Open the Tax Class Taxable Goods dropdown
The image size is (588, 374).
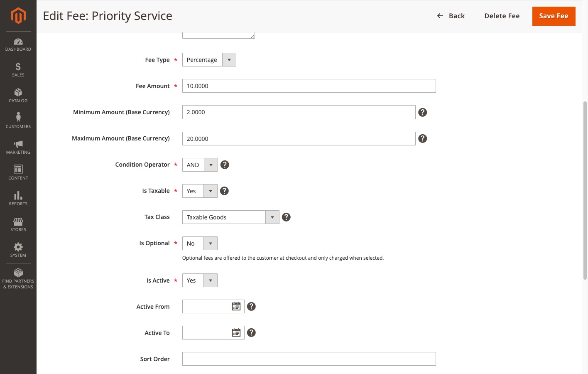[231, 217]
